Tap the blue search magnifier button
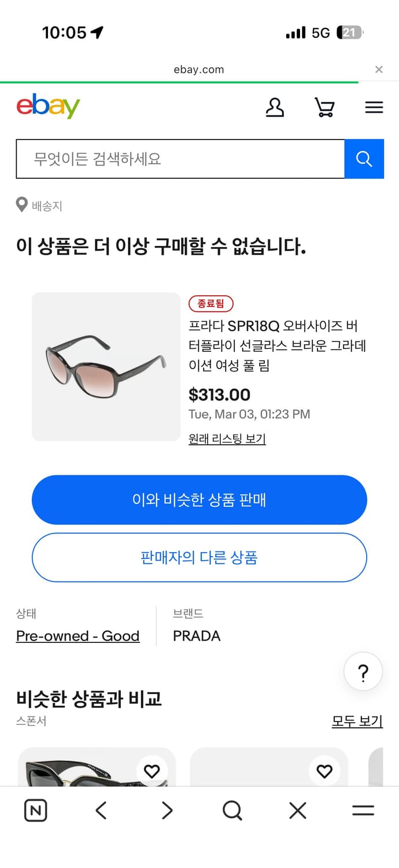 364,159
